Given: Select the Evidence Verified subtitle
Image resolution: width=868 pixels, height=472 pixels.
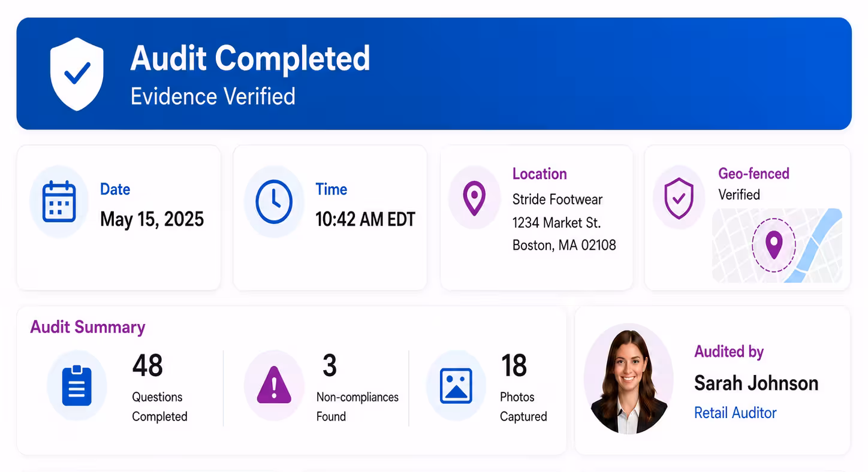Looking at the screenshot, I should tap(213, 96).
